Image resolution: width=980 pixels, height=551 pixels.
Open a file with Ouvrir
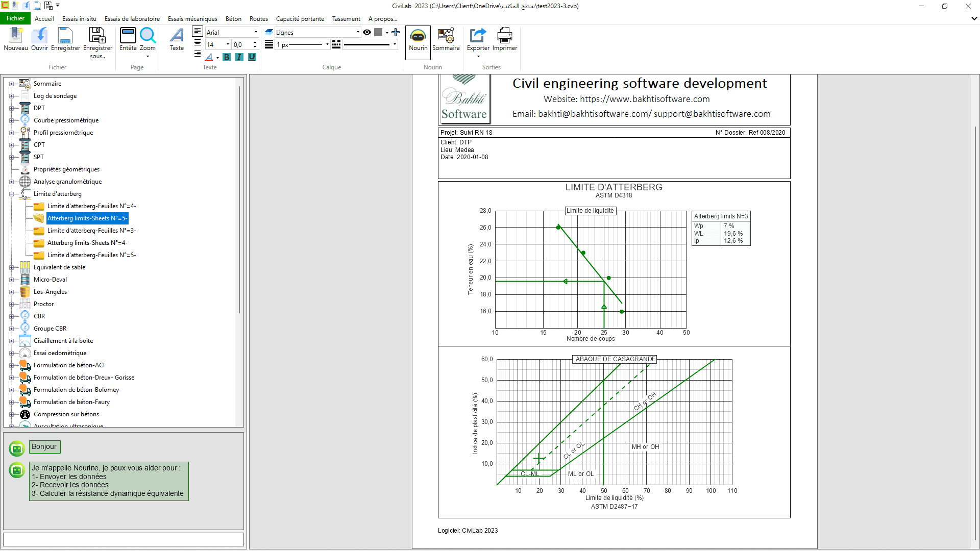(x=39, y=39)
